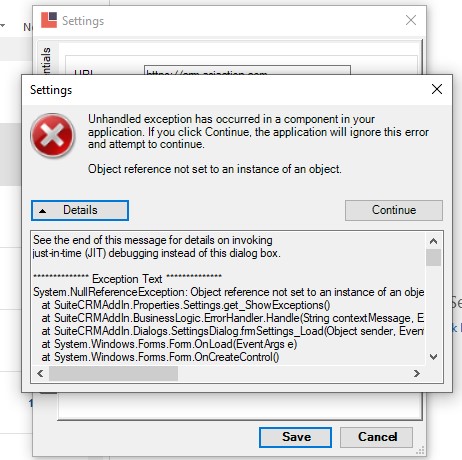Click the Details triangle arrow icon
This screenshot has height=460, width=462.
[42, 211]
